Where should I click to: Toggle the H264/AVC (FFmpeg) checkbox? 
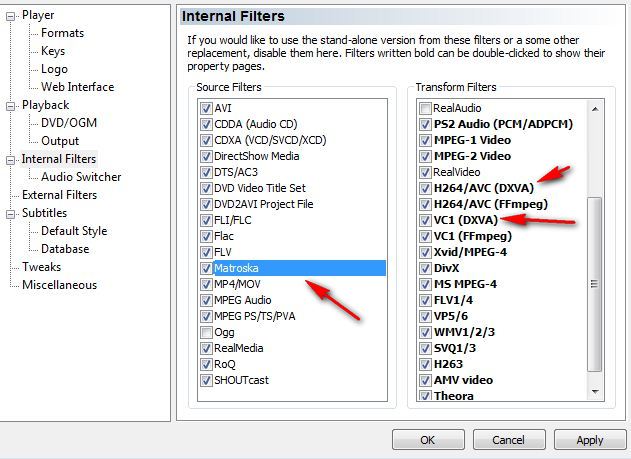[x=425, y=204]
